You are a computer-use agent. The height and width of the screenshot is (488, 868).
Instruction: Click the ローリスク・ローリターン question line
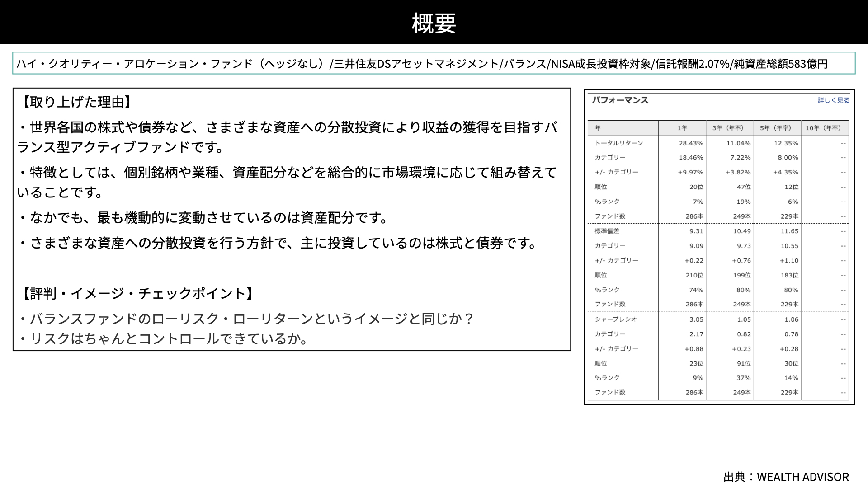click(x=246, y=319)
